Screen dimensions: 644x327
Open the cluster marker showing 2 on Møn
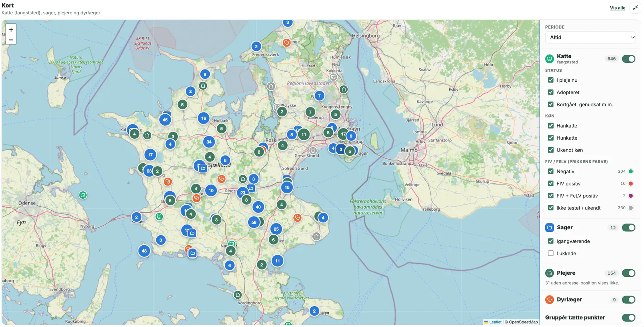click(314, 311)
